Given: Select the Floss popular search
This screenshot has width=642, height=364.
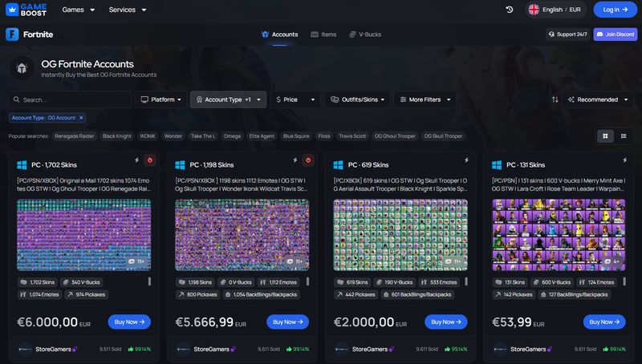Looking at the screenshot, I should (324, 135).
